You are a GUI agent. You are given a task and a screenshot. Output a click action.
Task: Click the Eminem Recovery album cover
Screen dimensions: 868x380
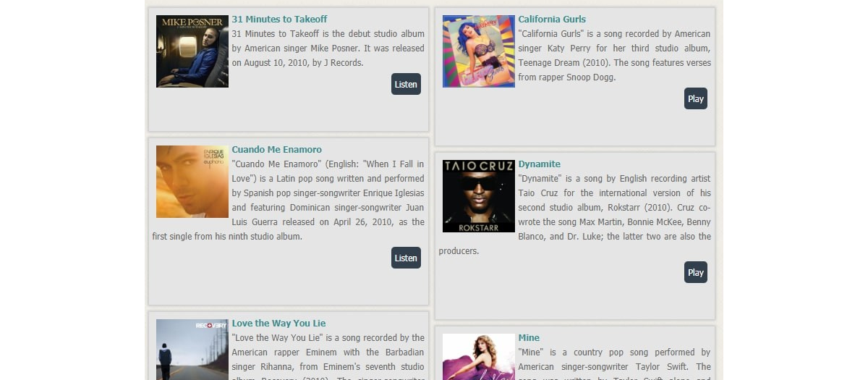pyautogui.click(x=192, y=350)
